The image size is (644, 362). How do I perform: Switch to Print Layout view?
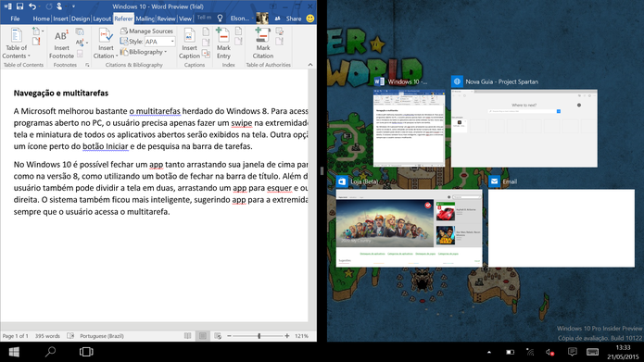[x=203, y=336]
